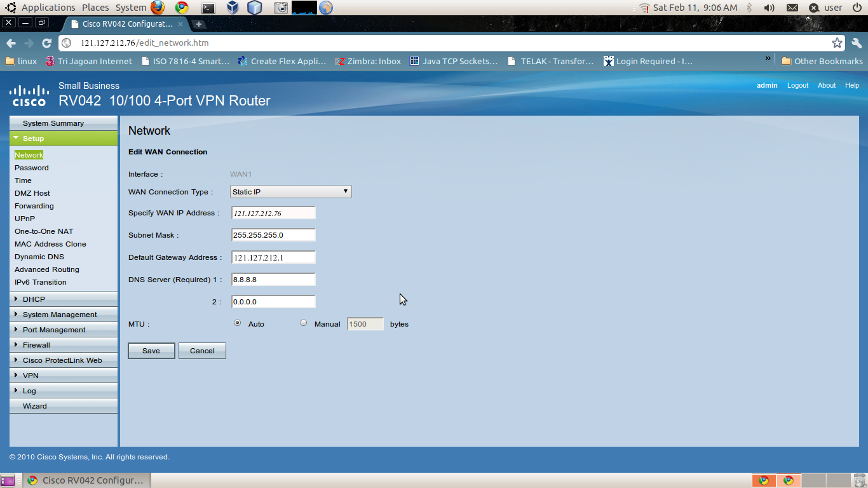Image resolution: width=868 pixels, height=488 pixels.
Task: Open linux bookmarks folder
Action: point(21,61)
